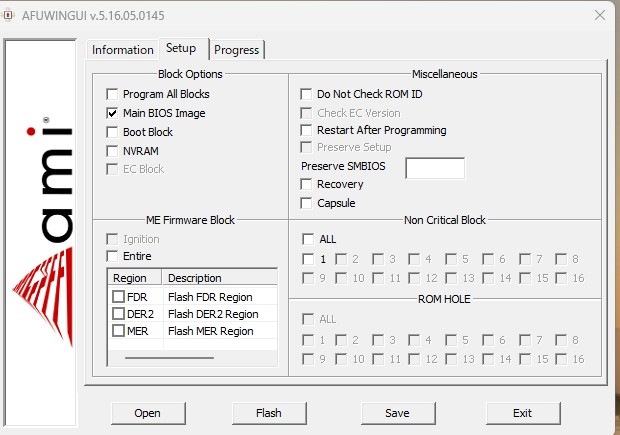This screenshot has height=435, width=620.
Task: Check ALL under Non Critical Block
Action: 307,239
